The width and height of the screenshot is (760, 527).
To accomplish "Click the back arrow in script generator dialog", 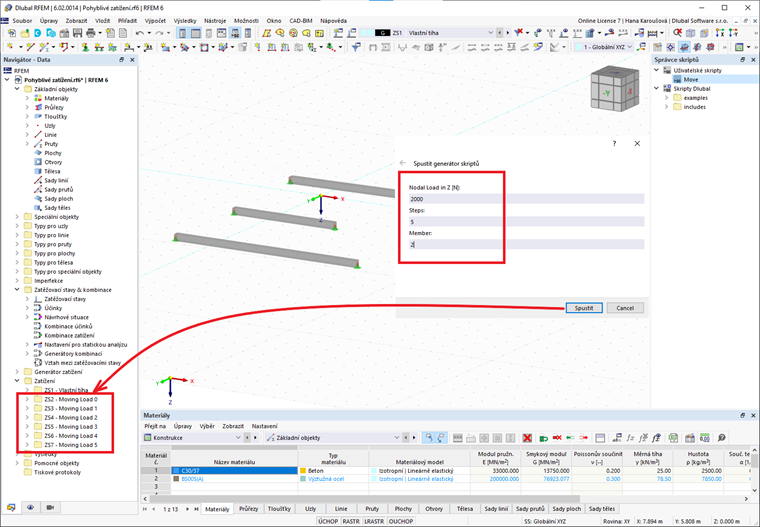I will click(x=402, y=163).
